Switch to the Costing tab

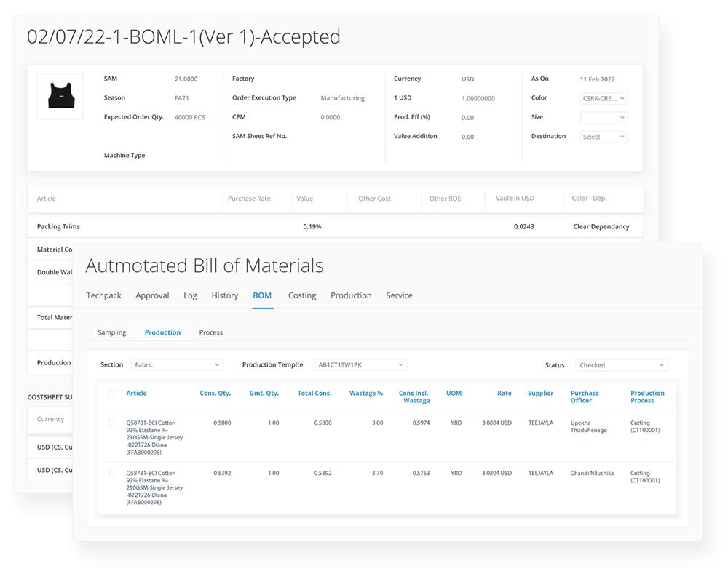coord(302,295)
